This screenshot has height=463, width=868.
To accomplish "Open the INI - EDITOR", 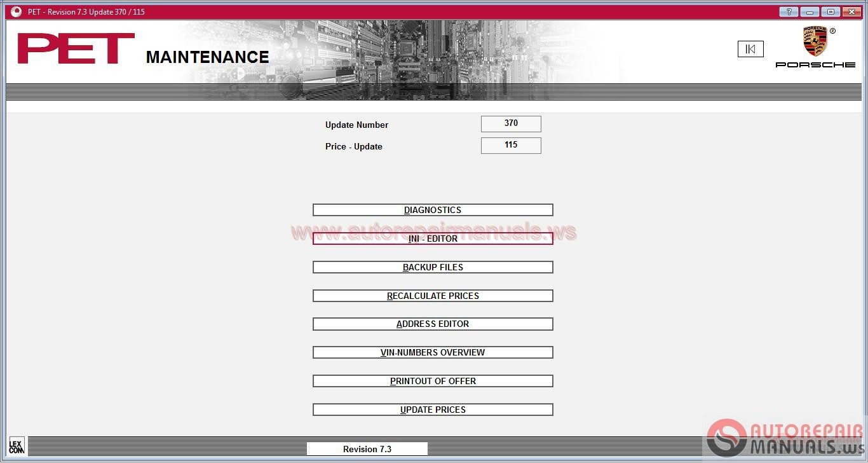I will [x=433, y=238].
